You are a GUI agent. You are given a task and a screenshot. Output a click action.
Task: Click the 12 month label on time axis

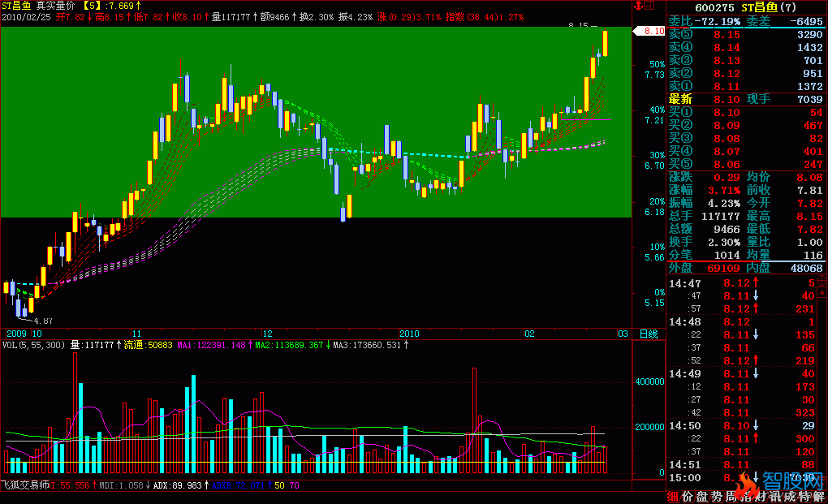267,334
